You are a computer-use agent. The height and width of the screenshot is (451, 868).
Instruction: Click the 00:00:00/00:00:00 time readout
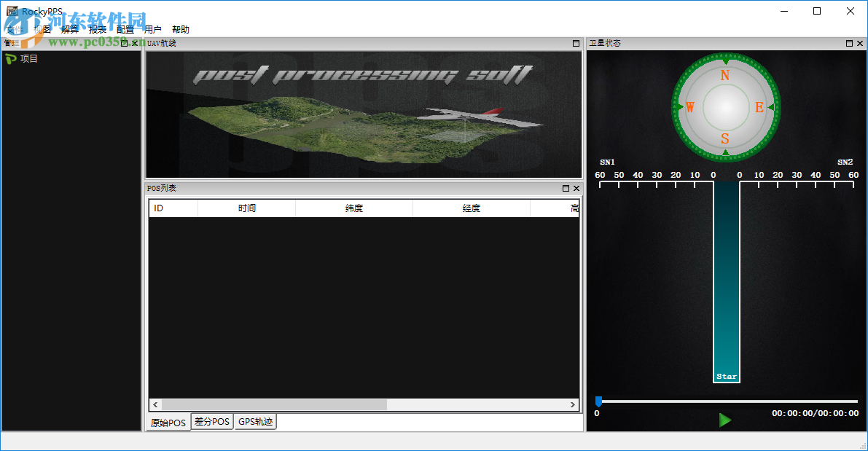816,413
